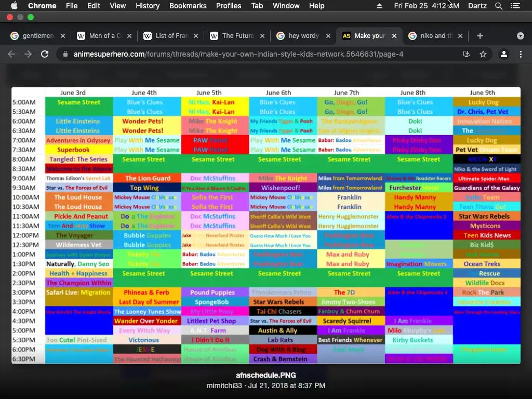Go forward to next page

point(28,54)
